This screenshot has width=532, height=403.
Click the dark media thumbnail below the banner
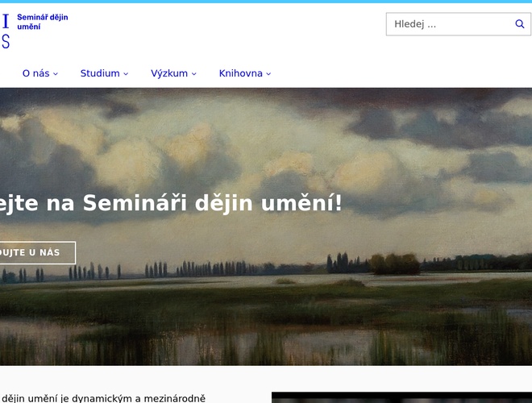401,397
